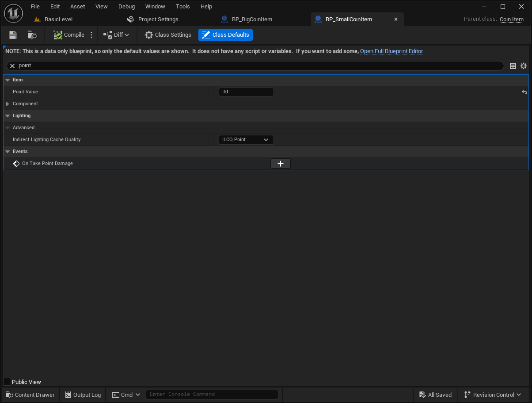Click the Point Value input field
This screenshot has width=532, height=403.
pos(246,92)
